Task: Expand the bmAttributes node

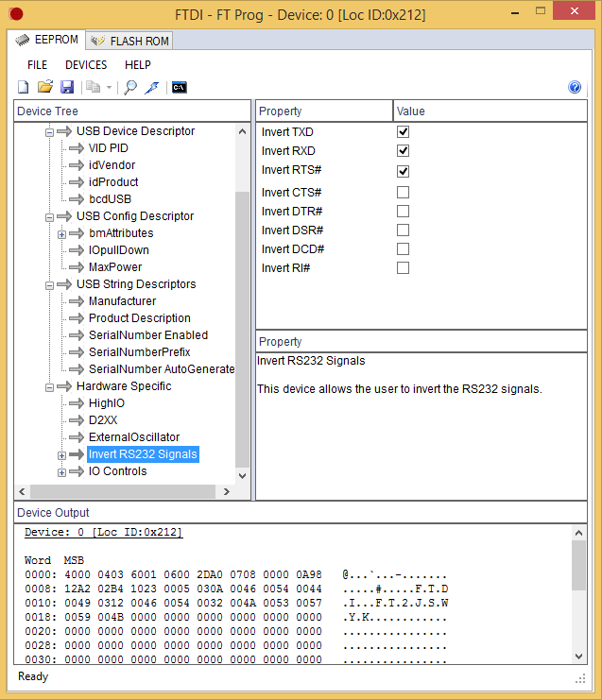Action: pos(61,234)
